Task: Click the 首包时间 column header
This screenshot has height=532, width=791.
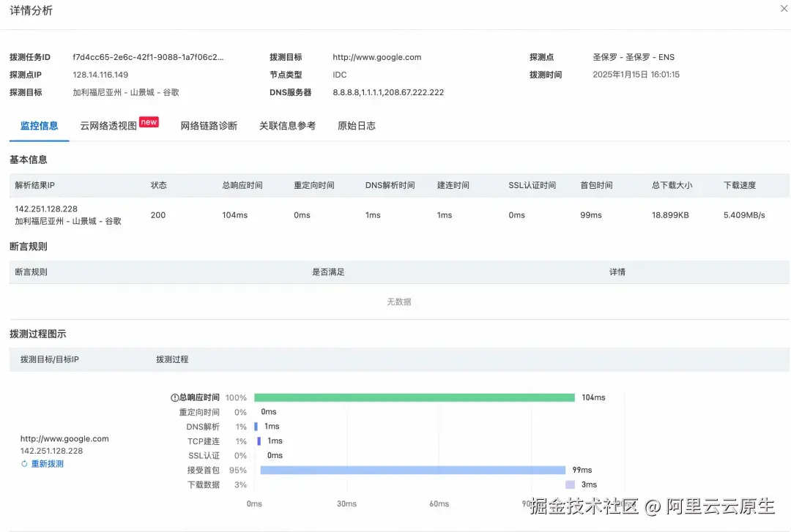Action: coord(596,185)
